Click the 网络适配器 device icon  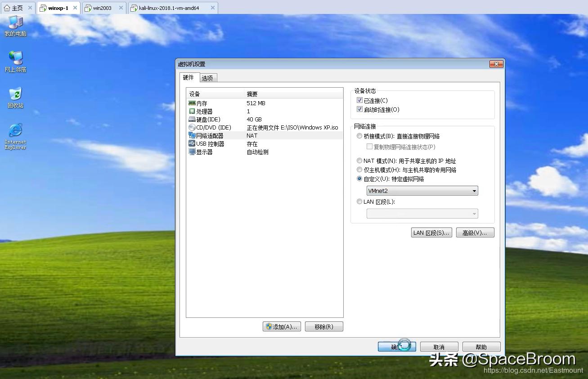click(193, 135)
